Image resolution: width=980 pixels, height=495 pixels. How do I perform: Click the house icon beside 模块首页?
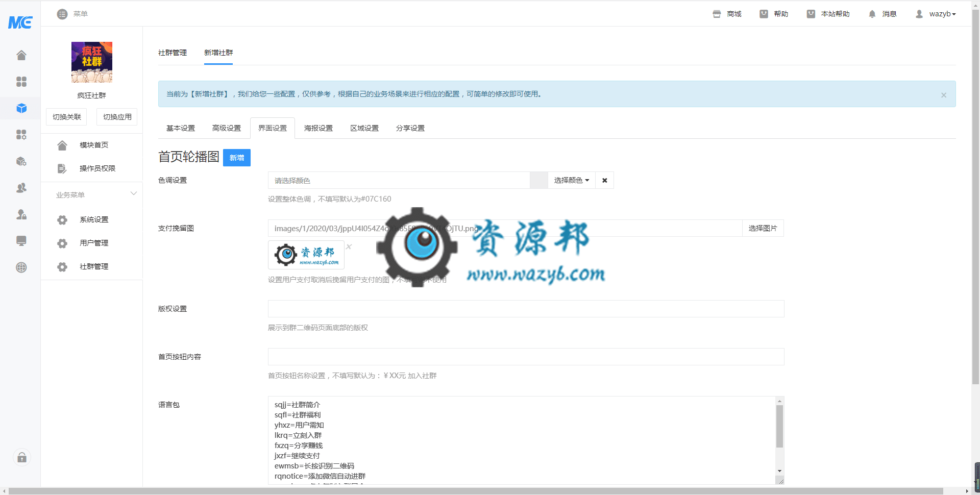[62, 145]
